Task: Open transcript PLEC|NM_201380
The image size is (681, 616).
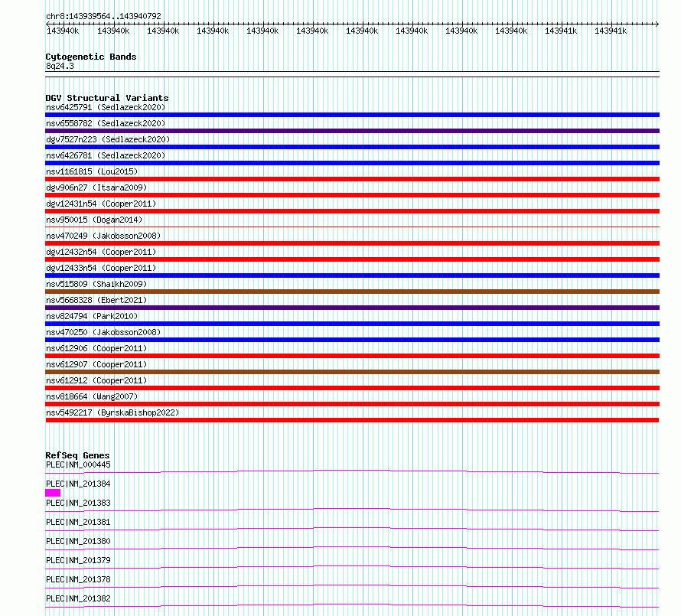Action: pyautogui.click(x=78, y=541)
